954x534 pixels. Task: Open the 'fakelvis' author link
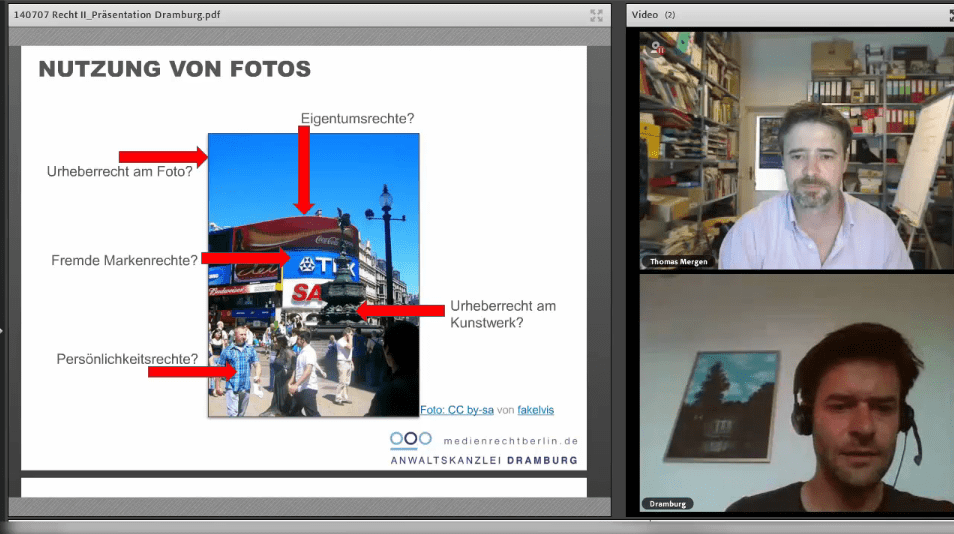(x=535, y=410)
